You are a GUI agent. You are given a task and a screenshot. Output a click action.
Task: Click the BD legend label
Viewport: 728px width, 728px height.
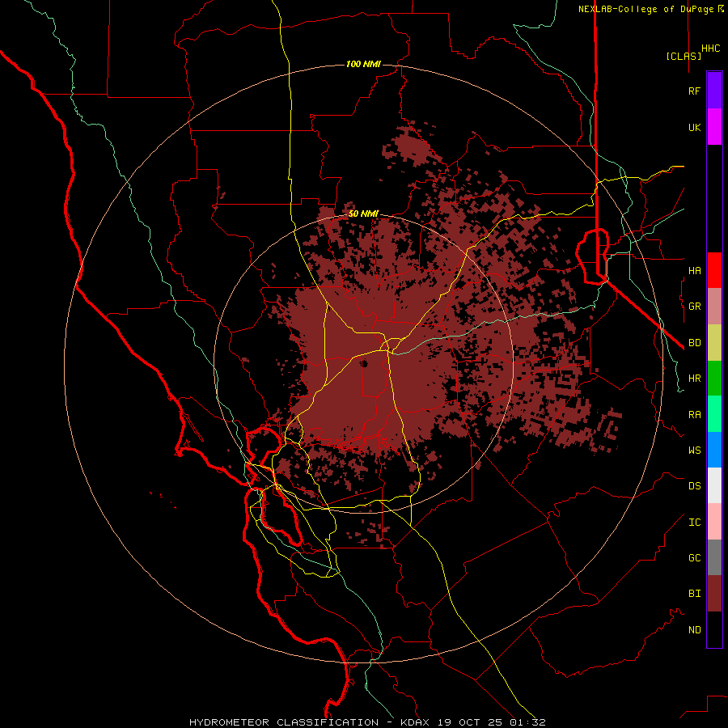(694, 343)
